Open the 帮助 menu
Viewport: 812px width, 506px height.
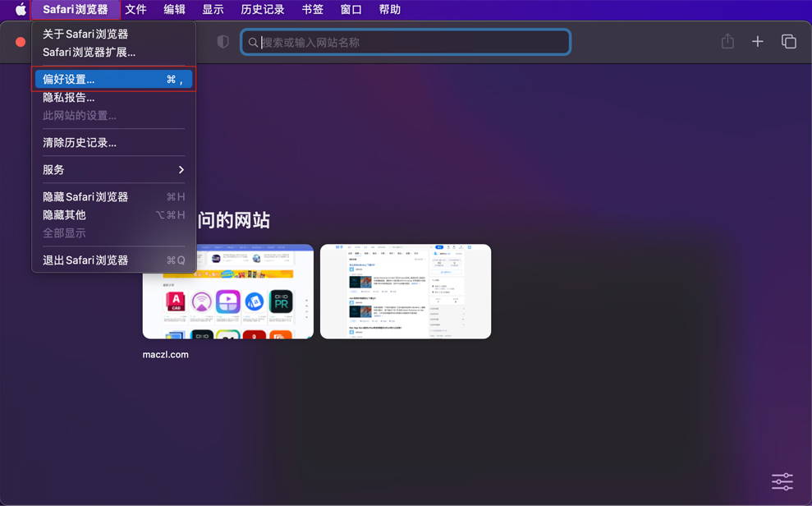[389, 9]
